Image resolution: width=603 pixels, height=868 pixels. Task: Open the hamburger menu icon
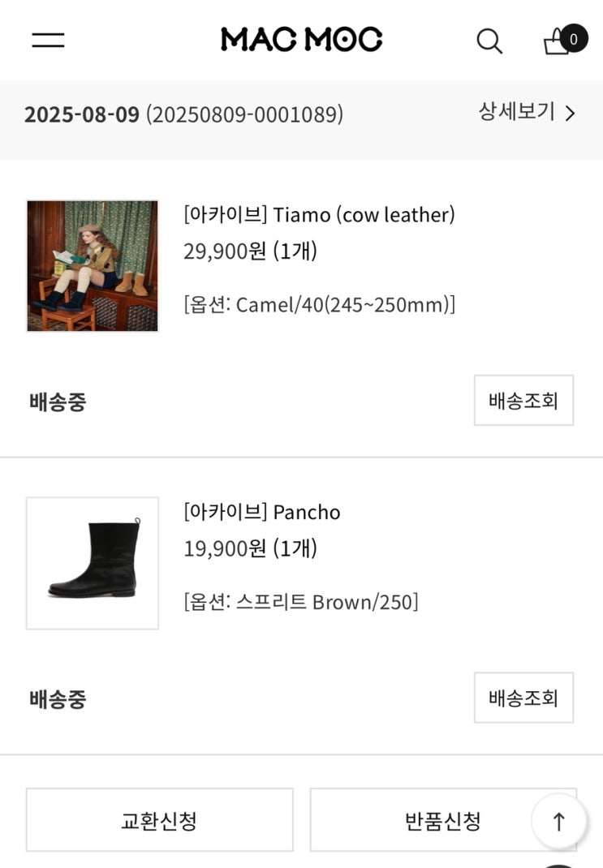coord(48,40)
